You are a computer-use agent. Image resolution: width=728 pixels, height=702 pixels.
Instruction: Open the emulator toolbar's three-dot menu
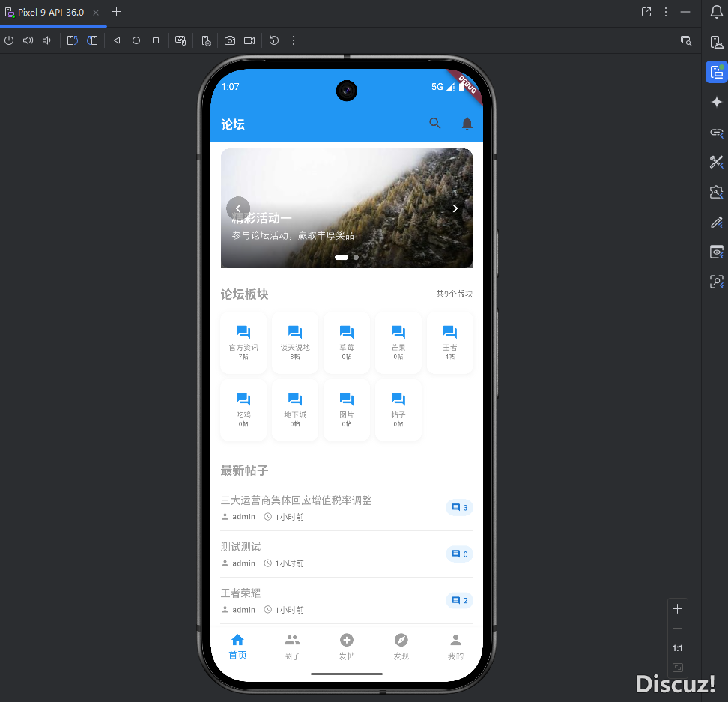[x=294, y=40]
